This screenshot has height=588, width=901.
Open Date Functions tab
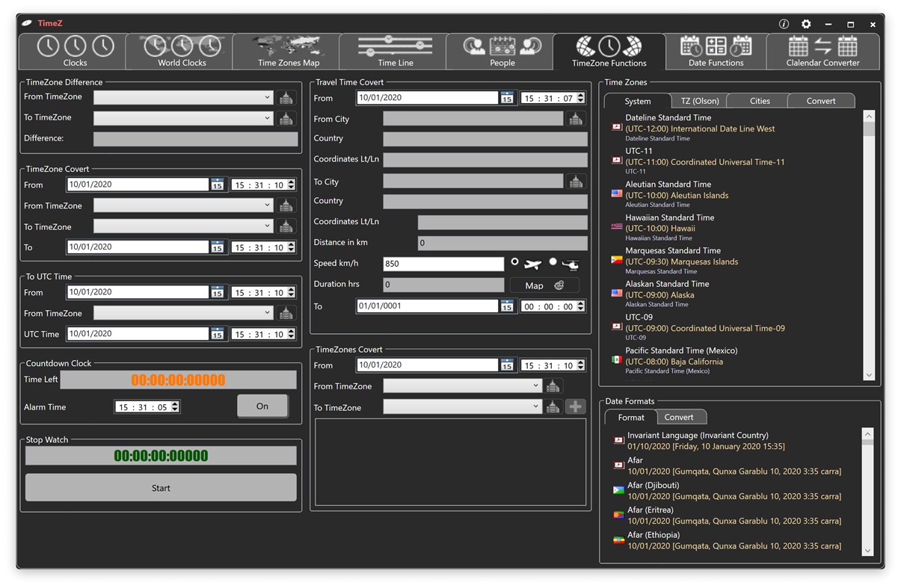tap(716, 52)
